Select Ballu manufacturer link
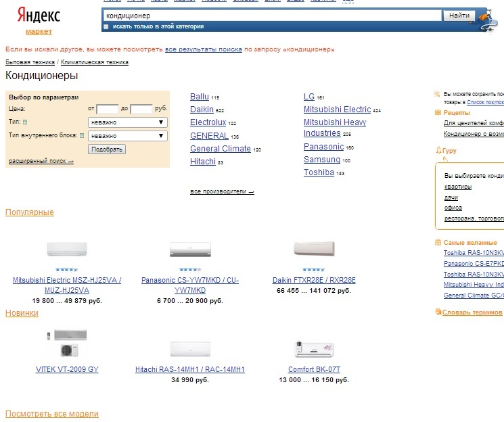The width and height of the screenshot is (504, 422). click(200, 97)
